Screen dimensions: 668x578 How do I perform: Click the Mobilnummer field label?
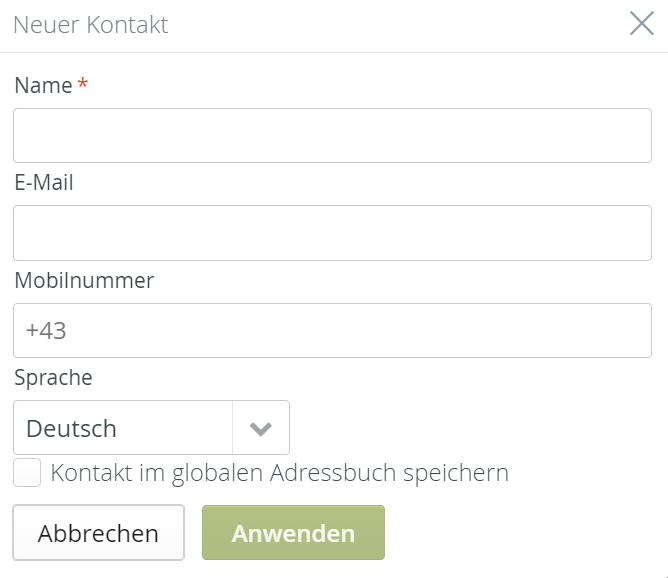click(84, 281)
